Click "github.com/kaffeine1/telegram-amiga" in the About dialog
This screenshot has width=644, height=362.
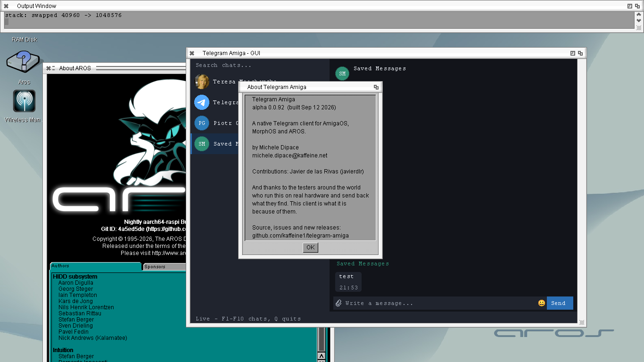[300, 236]
